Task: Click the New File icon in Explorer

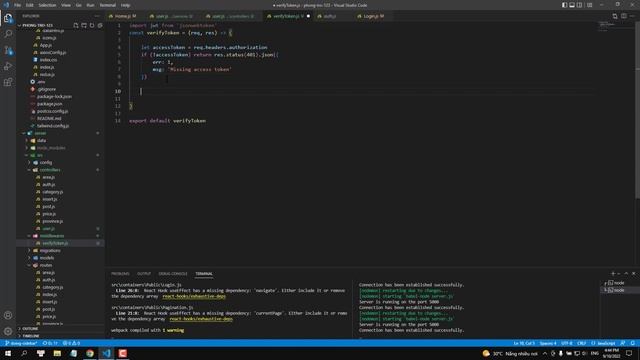Action: (76, 25)
